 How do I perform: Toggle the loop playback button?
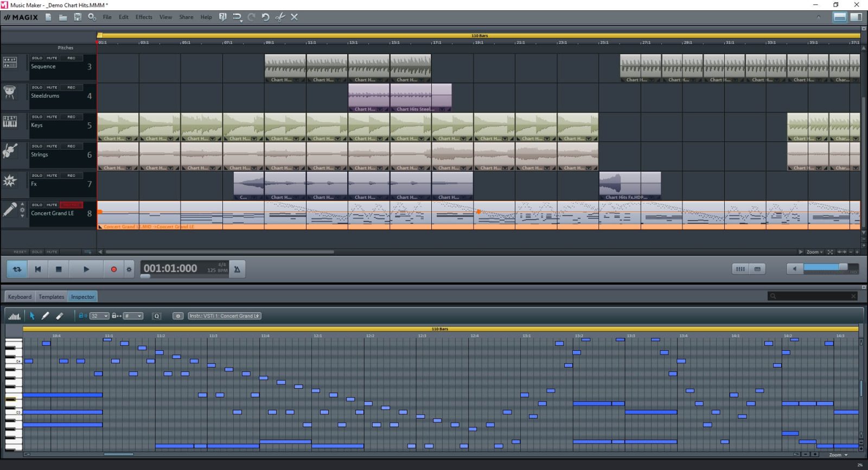pos(17,269)
